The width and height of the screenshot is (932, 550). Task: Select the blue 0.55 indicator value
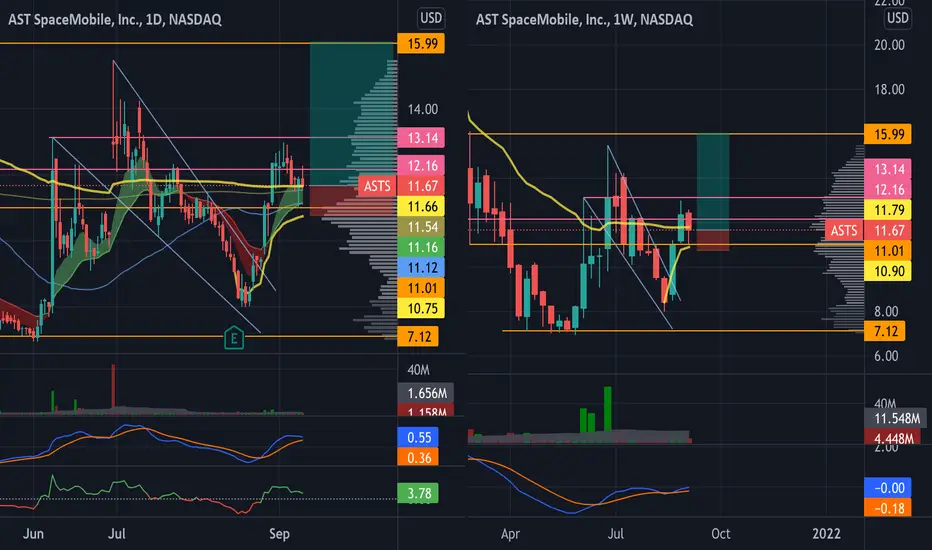(x=418, y=438)
